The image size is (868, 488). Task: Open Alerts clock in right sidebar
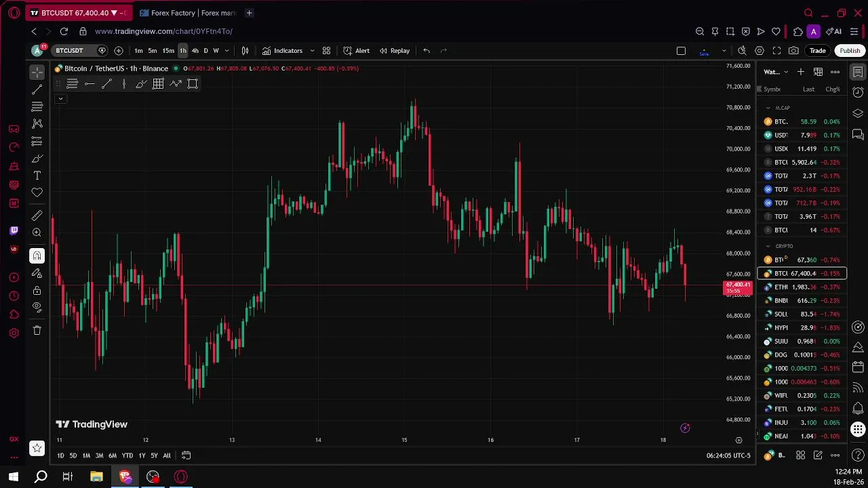[x=858, y=92]
